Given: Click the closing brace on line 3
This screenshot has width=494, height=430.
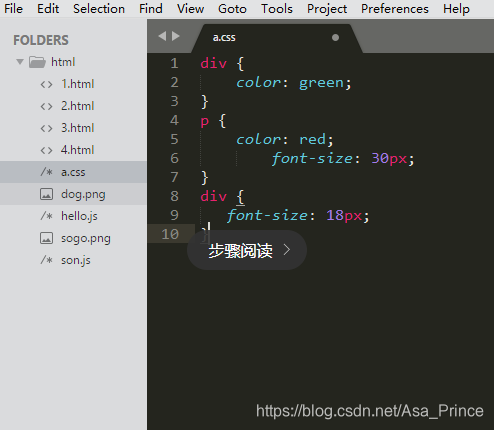Looking at the screenshot, I should coord(205,102).
